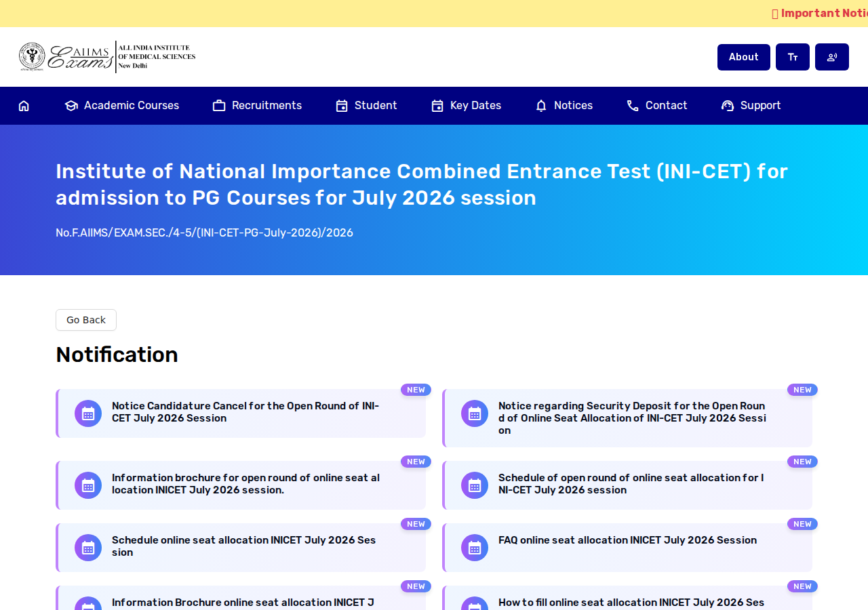
Task: Open How to fill online seat allocation
Action: 631,603
